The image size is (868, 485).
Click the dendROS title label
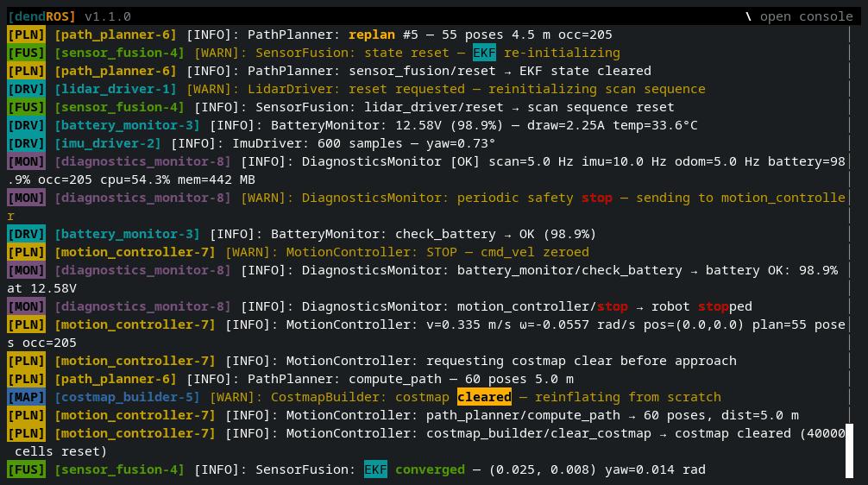click(x=41, y=16)
